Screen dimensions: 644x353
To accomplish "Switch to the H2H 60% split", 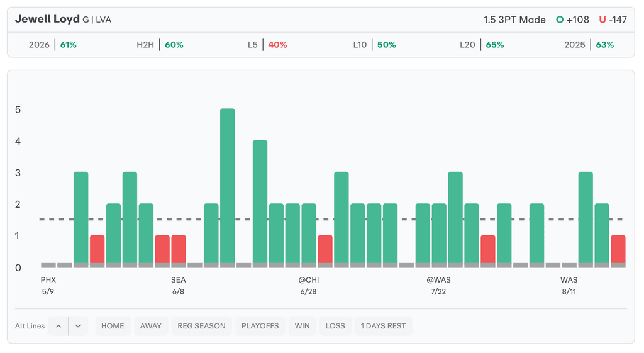I will pyautogui.click(x=160, y=45).
